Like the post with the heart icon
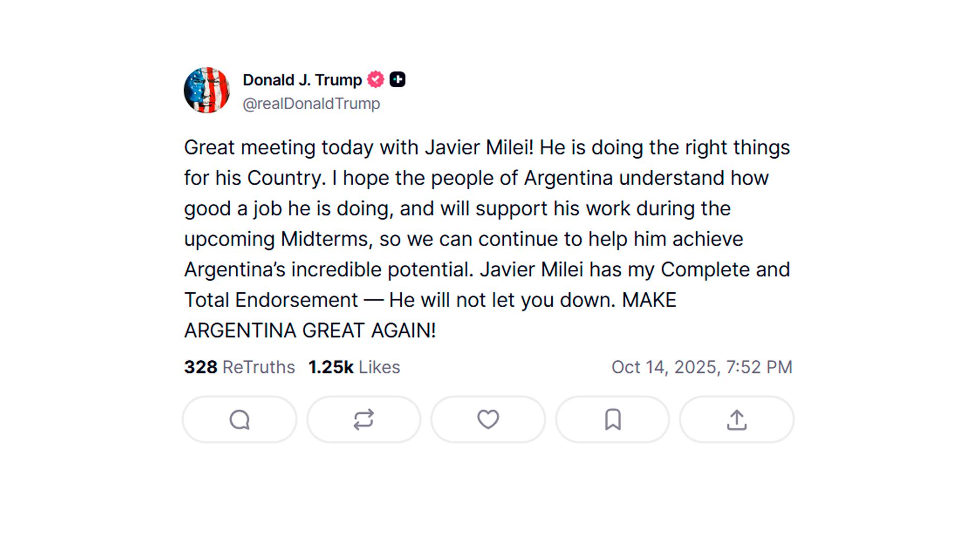 [x=488, y=419]
